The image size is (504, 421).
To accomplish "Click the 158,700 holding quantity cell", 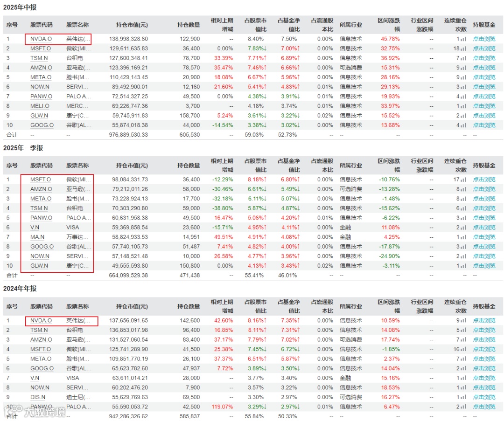I will pyautogui.click(x=189, y=116).
